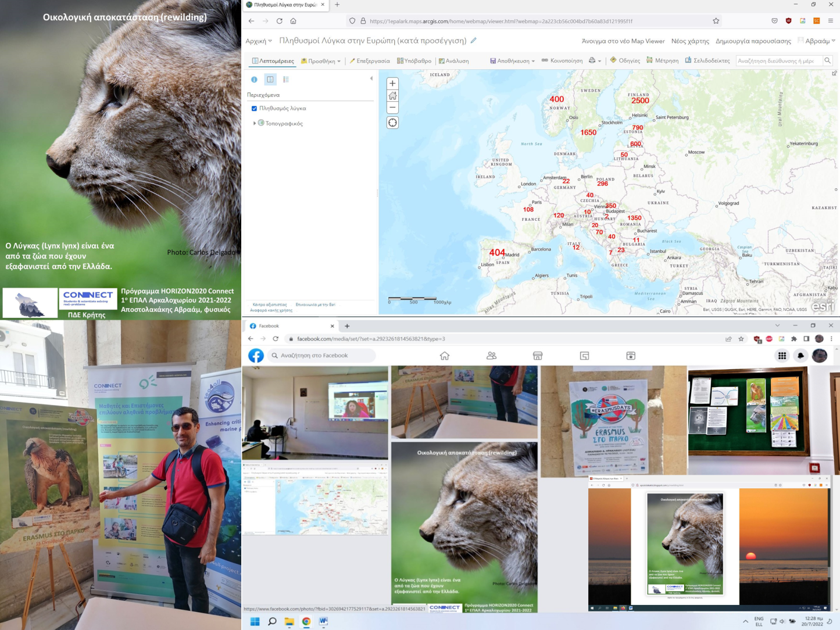Open the Κέντρο αξιοπιστίας footer link
This screenshot has width=840, height=630.
point(270,305)
